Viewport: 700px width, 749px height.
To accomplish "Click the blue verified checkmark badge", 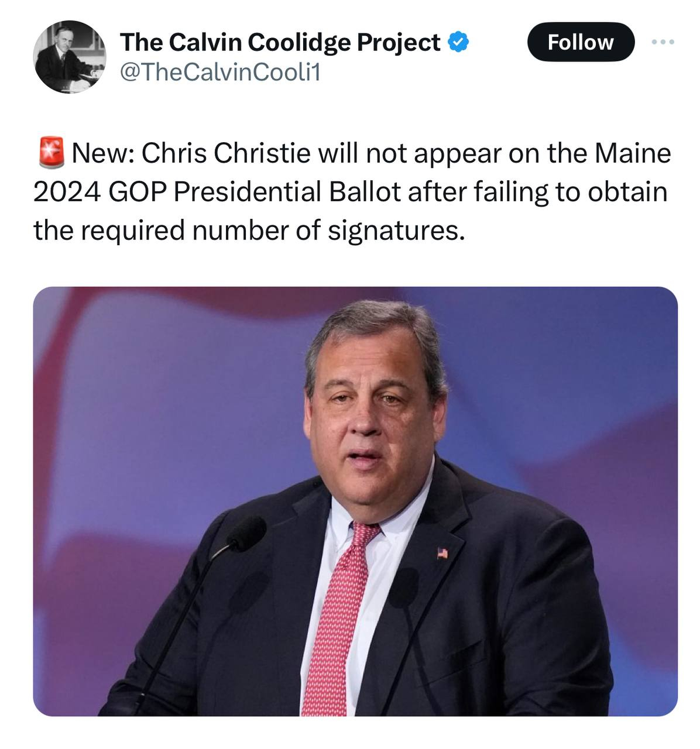I will (458, 42).
